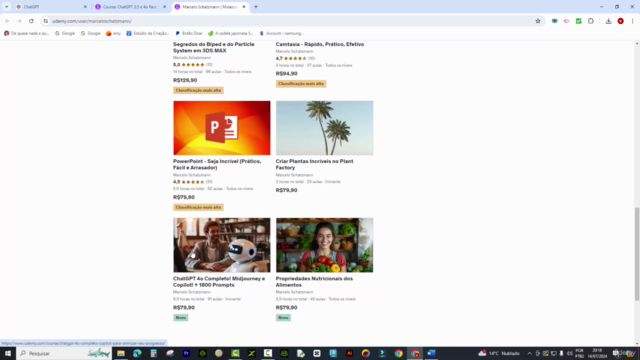
Task: Open 'Camtasia - Rápido, Prático, Efetivo' title
Action: (320, 44)
